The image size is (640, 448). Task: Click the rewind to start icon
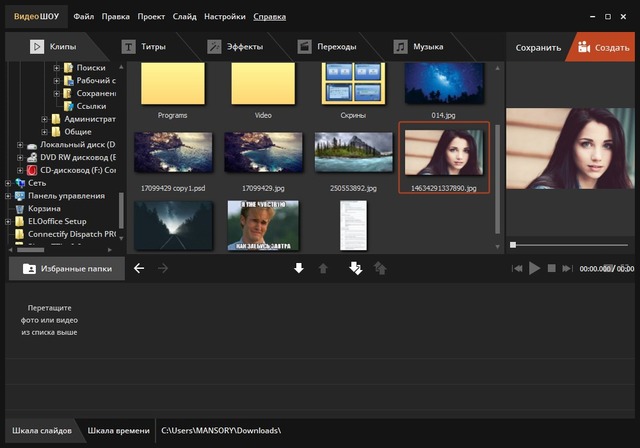point(518,268)
